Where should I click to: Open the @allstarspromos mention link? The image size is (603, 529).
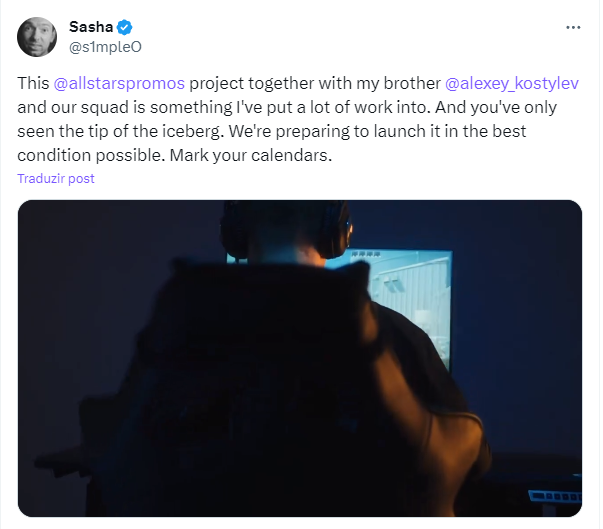pyautogui.click(x=119, y=83)
